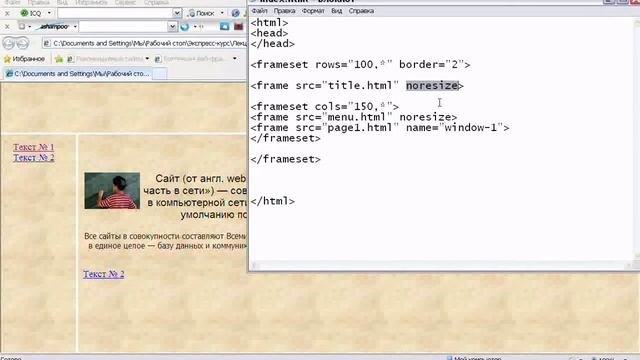Open Текст № 2 link in menu frame

(33, 158)
